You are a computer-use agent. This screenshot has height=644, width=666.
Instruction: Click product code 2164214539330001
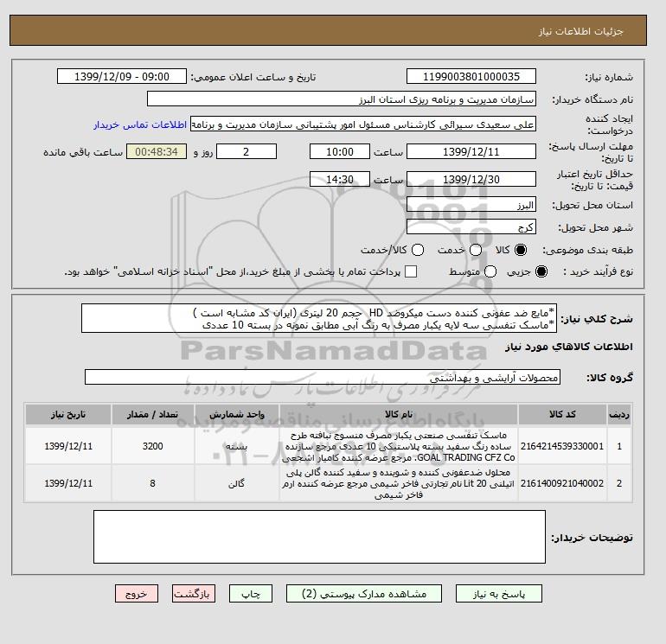pyautogui.click(x=562, y=446)
